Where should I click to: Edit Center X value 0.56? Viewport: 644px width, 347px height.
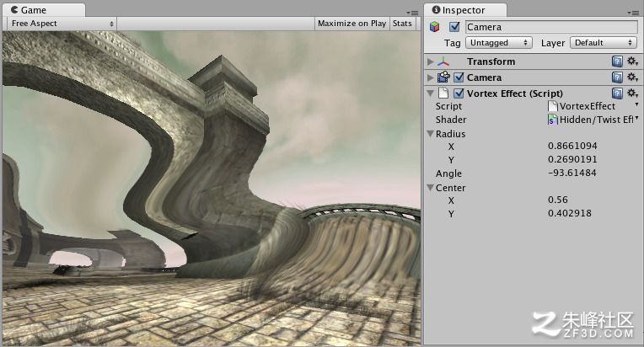pyautogui.click(x=558, y=200)
